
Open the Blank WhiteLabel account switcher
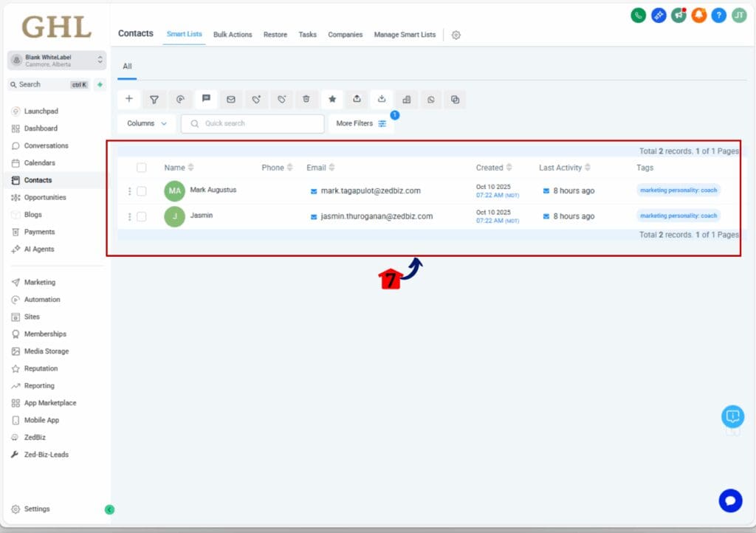57,61
